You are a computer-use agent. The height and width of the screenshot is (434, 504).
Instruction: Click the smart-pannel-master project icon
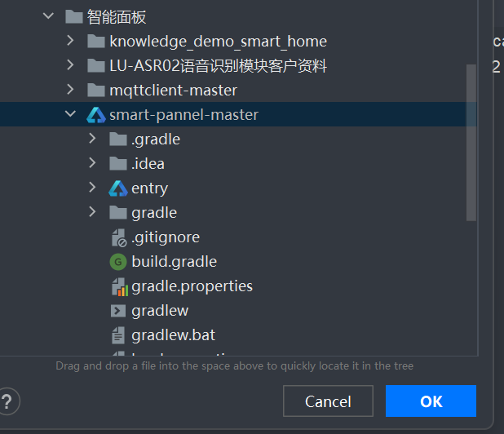click(96, 115)
